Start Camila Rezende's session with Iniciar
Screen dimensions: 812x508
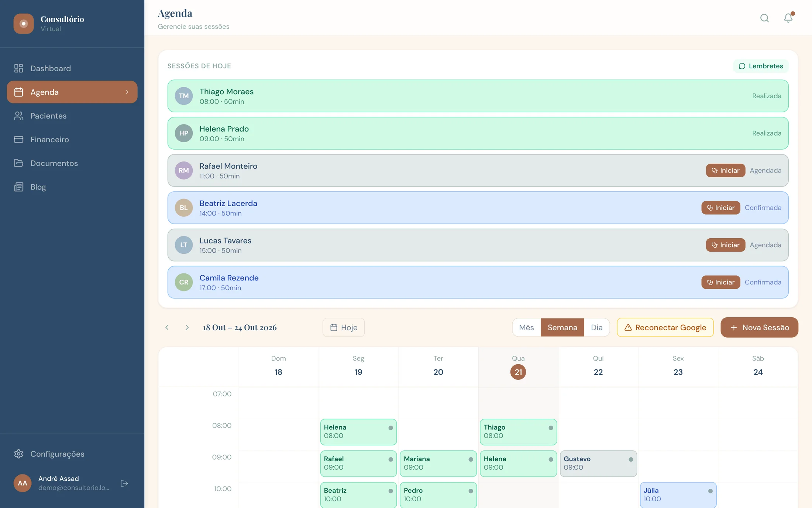(x=720, y=282)
